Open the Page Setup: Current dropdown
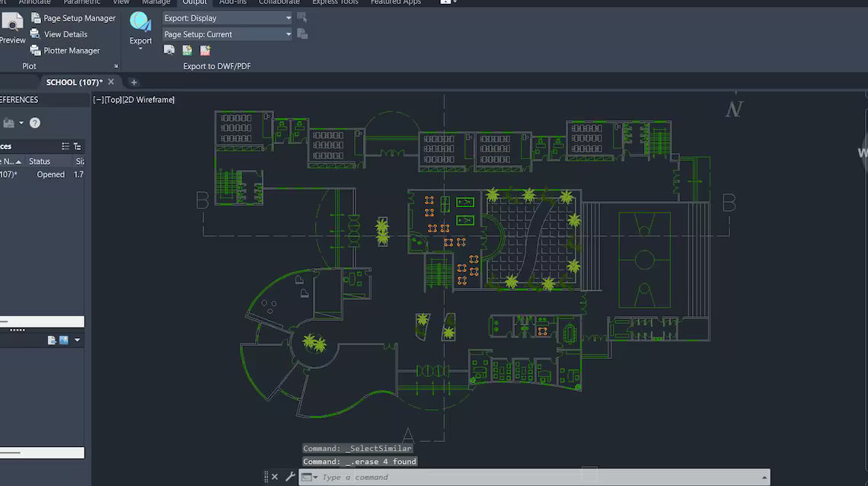Screen dimensions: 868x486 (227, 34)
